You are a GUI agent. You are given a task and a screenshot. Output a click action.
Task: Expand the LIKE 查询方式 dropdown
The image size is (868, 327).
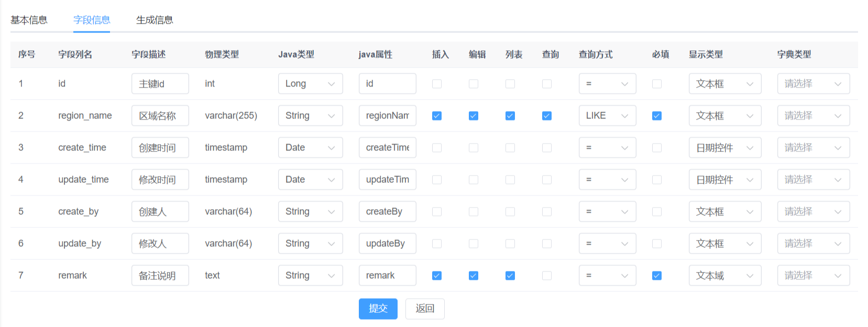point(607,116)
